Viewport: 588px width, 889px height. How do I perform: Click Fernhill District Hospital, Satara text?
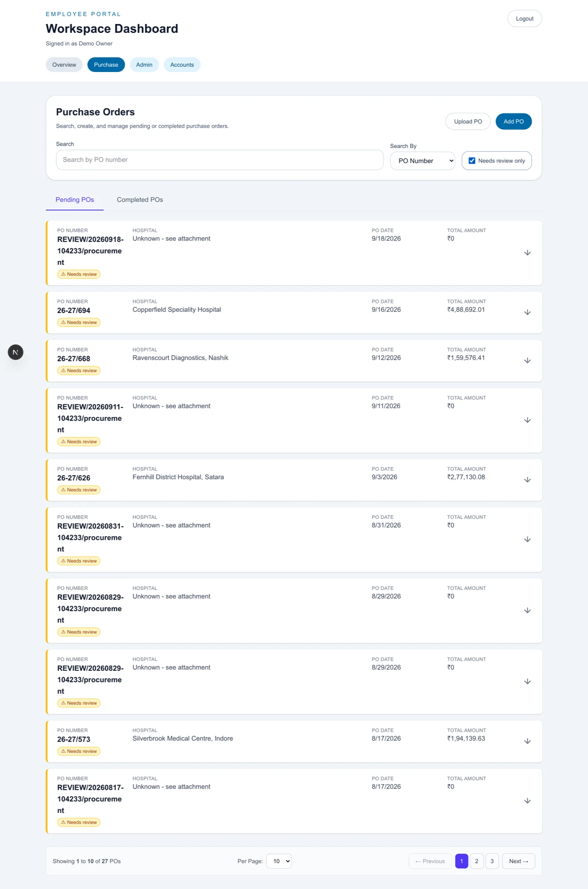(x=178, y=477)
